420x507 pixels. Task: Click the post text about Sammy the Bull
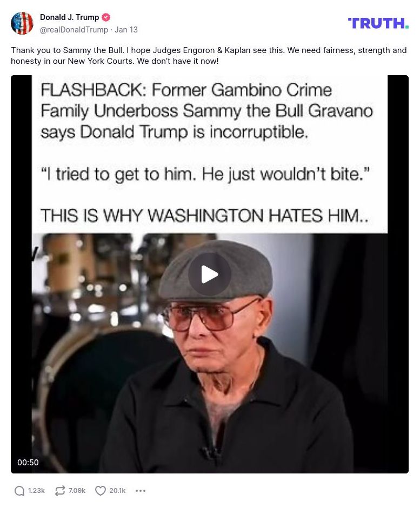coord(209,56)
